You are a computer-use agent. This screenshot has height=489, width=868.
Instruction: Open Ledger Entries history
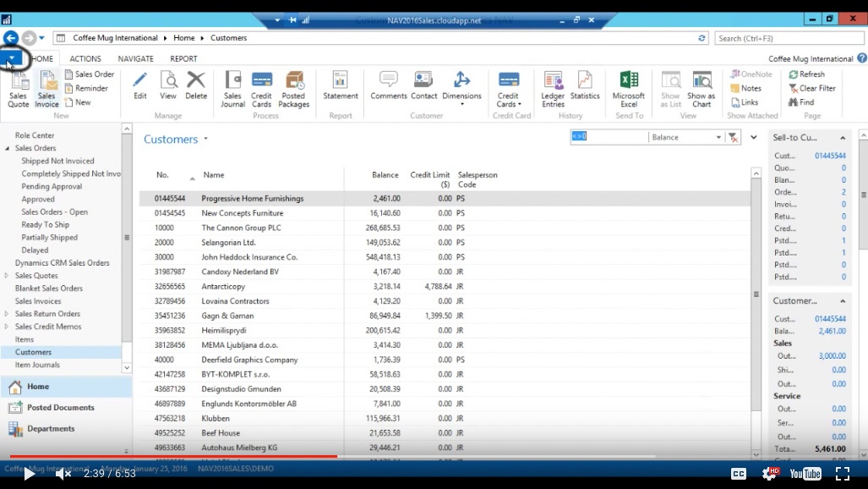tap(553, 90)
